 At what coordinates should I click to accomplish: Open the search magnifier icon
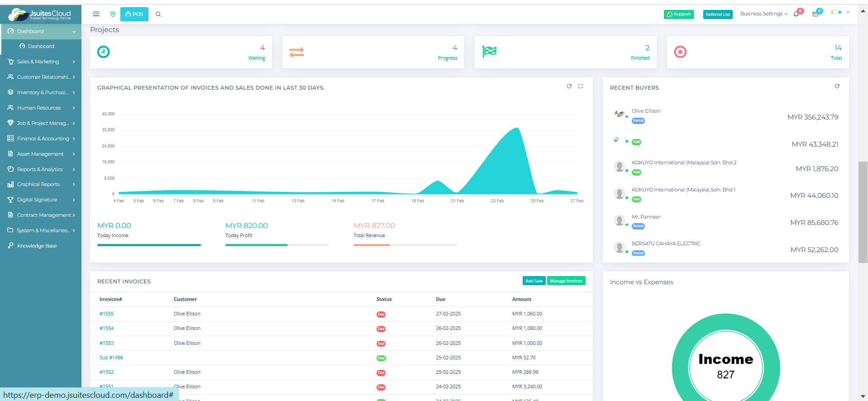tap(158, 14)
